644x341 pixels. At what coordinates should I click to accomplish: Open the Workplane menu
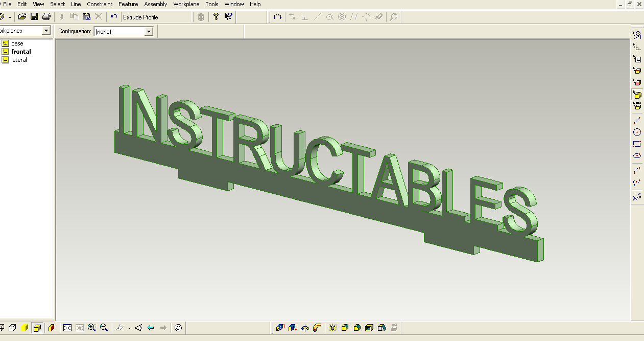tap(186, 4)
